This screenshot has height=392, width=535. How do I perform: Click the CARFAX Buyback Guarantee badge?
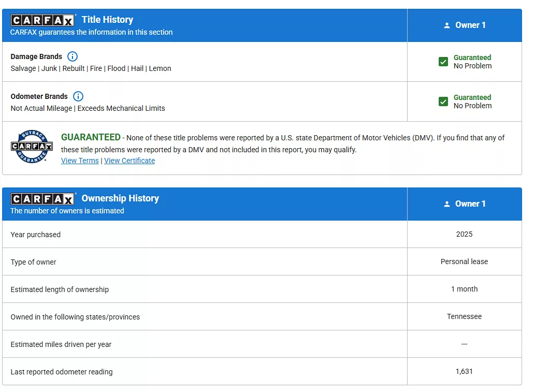click(x=32, y=147)
